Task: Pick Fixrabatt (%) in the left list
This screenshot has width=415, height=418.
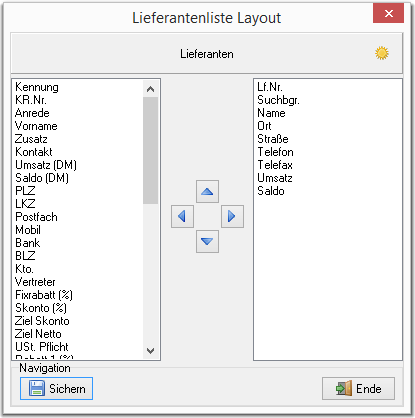Action: (44, 295)
